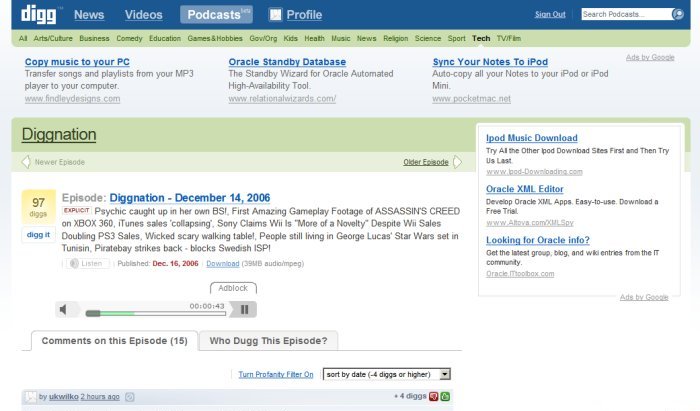The image size is (700, 411).
Task: Click the round icon after '2 hours ago'
Action: [129, 397]
